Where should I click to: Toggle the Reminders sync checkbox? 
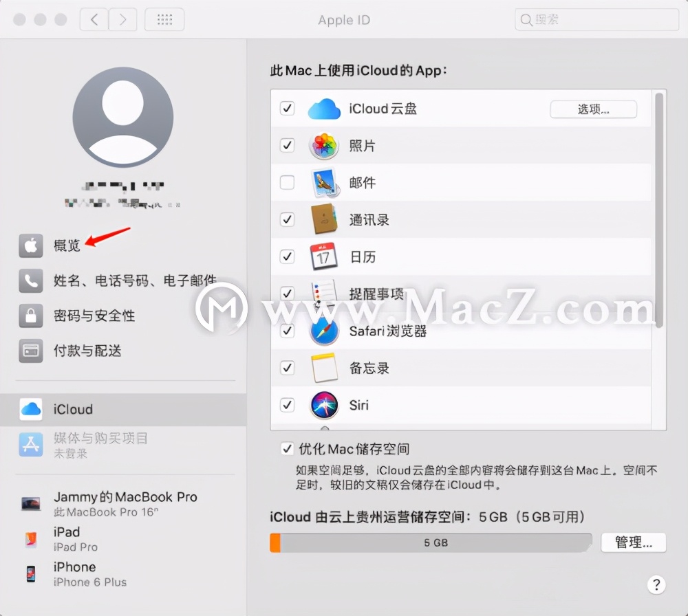(x=287, y=294)
